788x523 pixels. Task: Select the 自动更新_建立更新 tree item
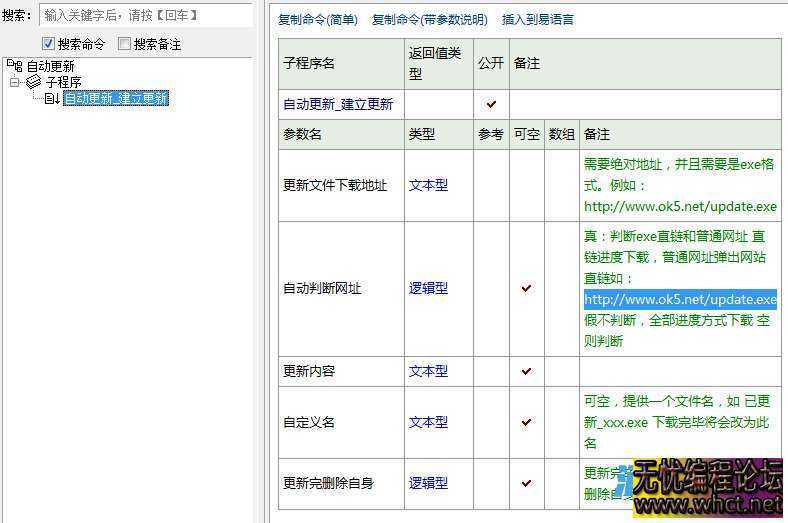[115, 98]
